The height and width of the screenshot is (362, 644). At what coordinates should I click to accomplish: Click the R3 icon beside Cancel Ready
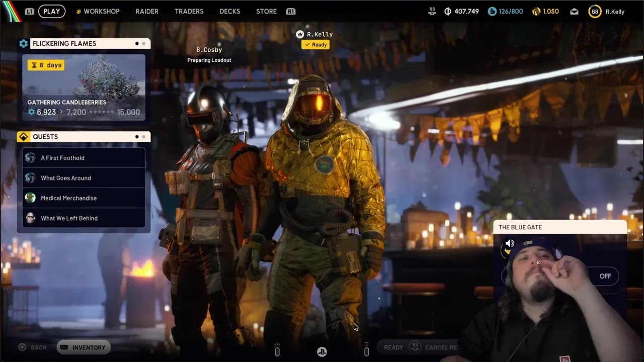415,347
